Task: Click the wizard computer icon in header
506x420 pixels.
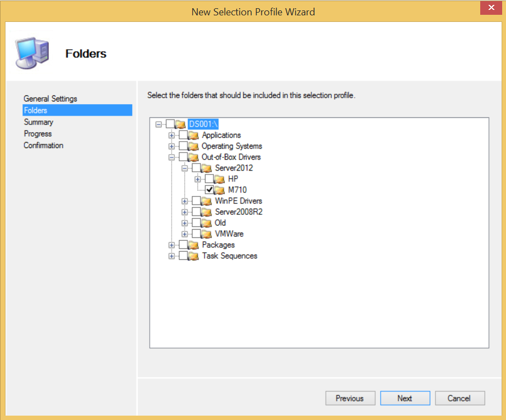Action: coord(32,53)
